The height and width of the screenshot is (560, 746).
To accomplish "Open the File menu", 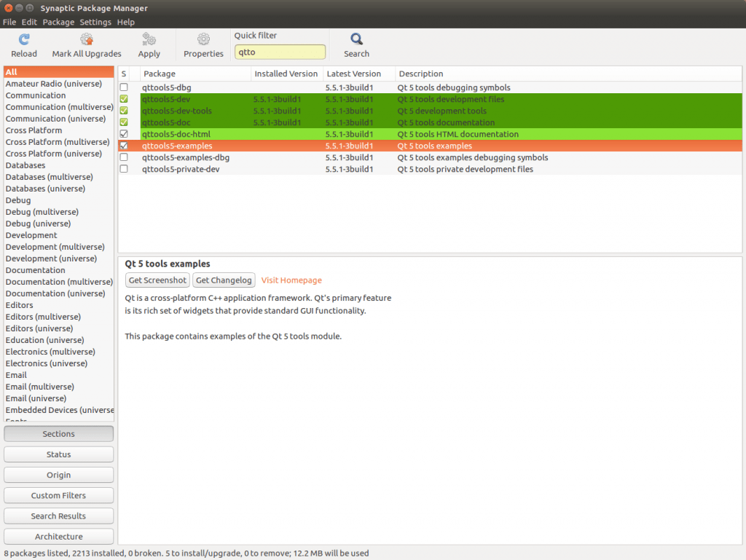I will pyautogui.click(x=9, y=22).
